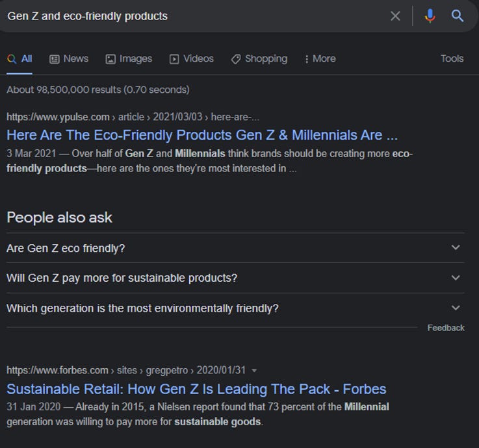This screenshot has width=479, height=448.
Task: Click the '3 Mar 2021' snippet date
Action: point(31,153)
